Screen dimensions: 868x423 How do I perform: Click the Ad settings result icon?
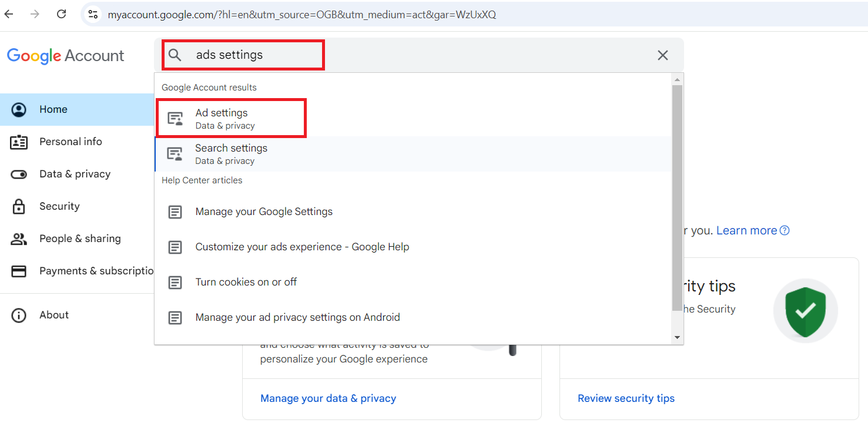point(175,119)
